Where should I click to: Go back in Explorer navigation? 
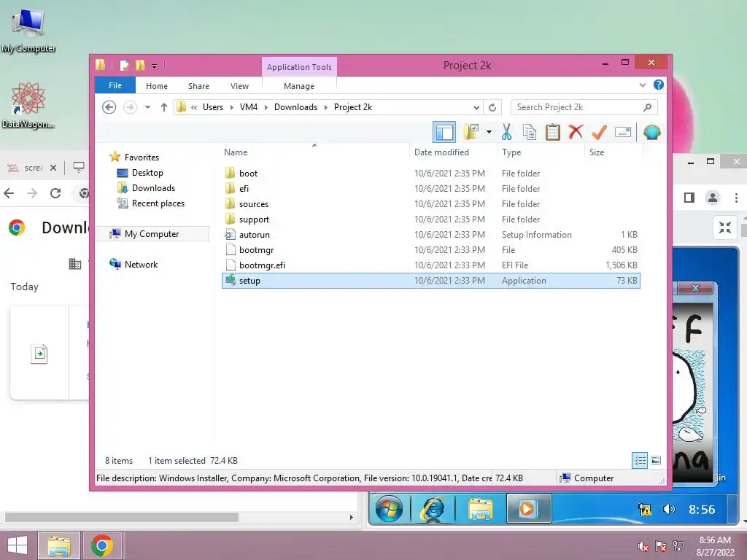point(109,107)
